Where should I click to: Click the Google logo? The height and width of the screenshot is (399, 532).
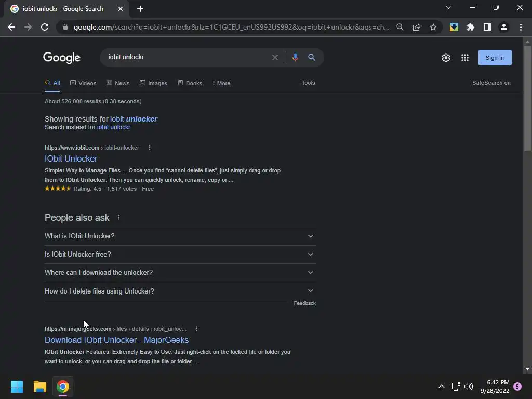62,58
